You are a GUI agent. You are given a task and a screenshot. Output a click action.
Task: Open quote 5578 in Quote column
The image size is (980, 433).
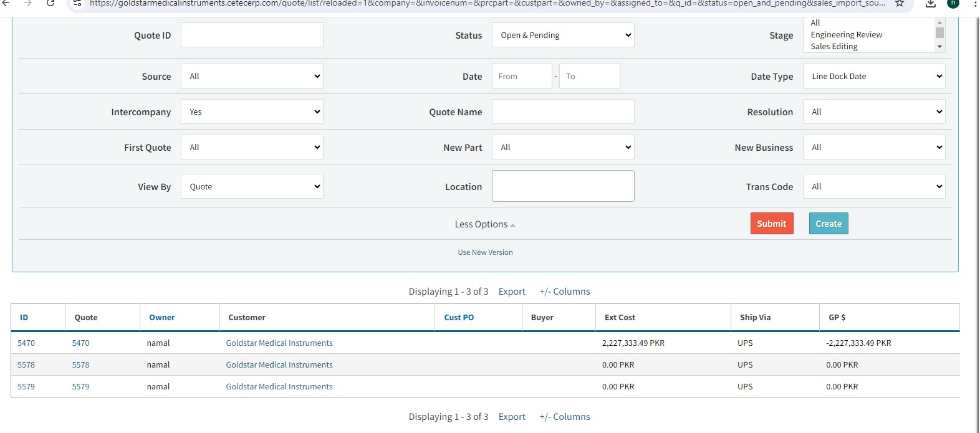80,364
